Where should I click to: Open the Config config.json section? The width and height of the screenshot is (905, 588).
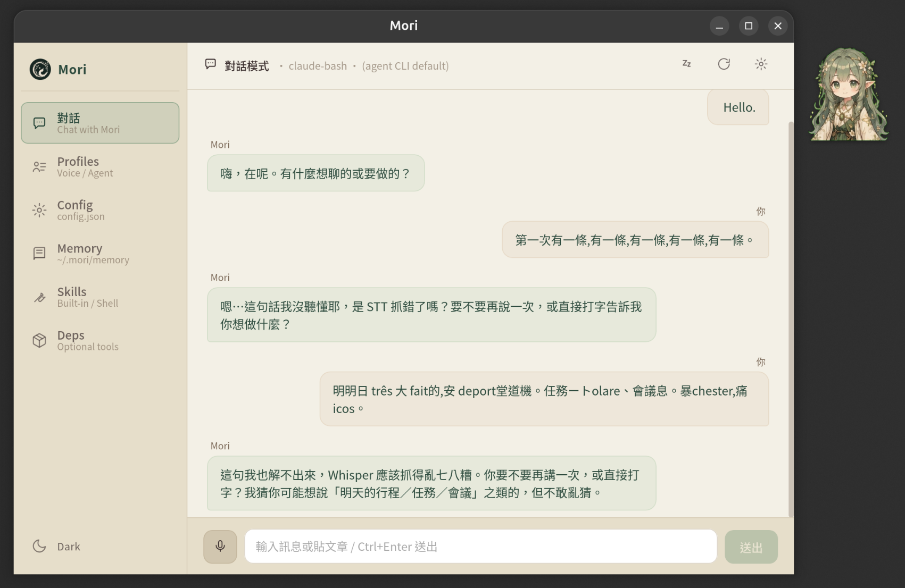pos(100,210)
